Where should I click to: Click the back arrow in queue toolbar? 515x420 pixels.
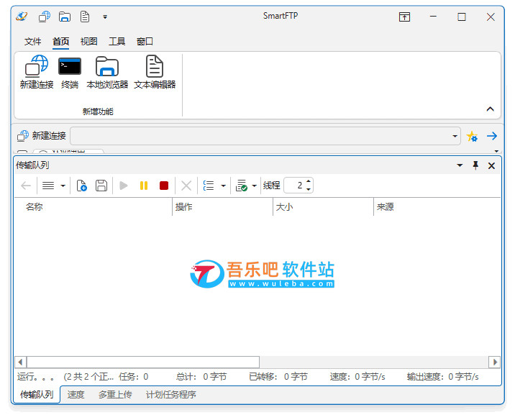26,186
